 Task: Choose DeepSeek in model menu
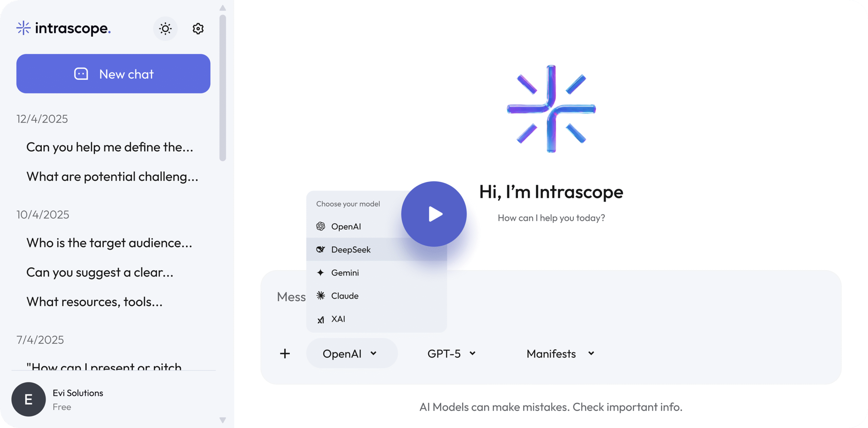pyautogui.click(x=350, y=249)
